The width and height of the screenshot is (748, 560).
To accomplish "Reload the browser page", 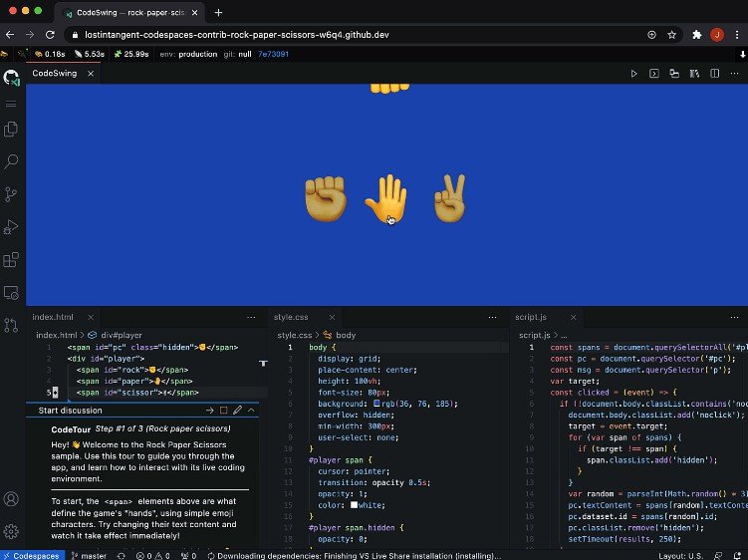I will pyautogui.click(x=50, y=35).
